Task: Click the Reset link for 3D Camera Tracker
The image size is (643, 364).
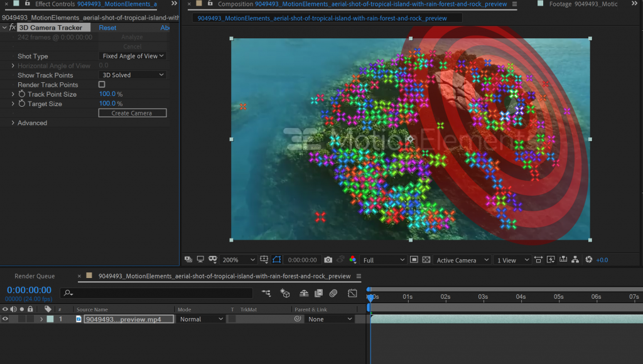Action: click(107, 28)
